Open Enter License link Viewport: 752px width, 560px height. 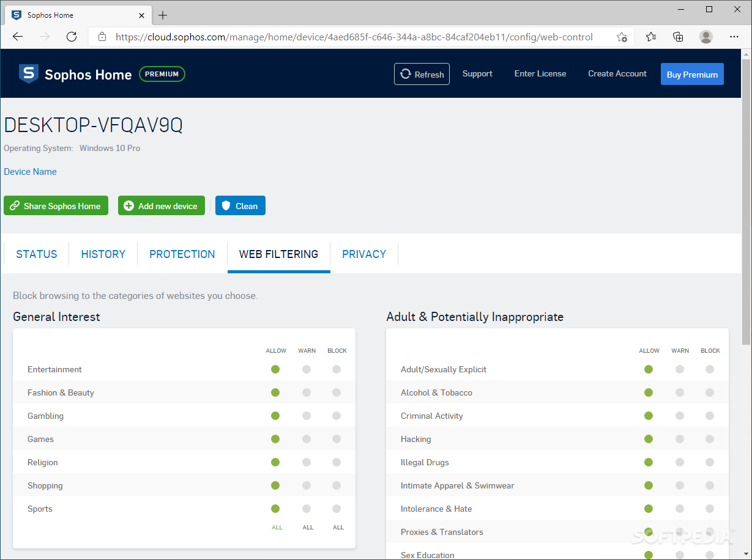tap(540, 73)
